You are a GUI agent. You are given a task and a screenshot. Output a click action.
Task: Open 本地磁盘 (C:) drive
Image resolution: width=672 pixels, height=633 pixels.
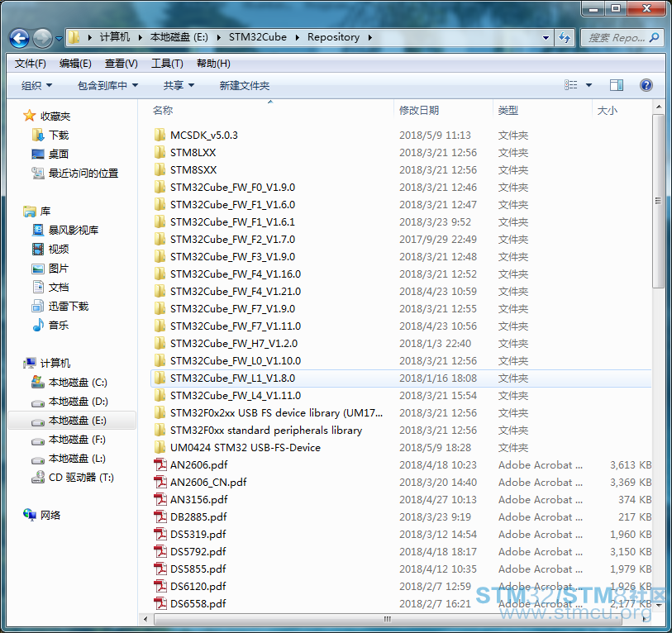[78, 383]
